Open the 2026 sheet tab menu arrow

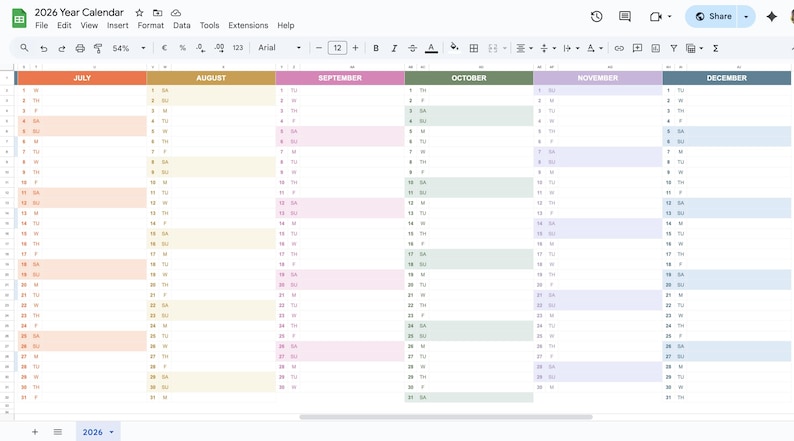coord(112,432)
